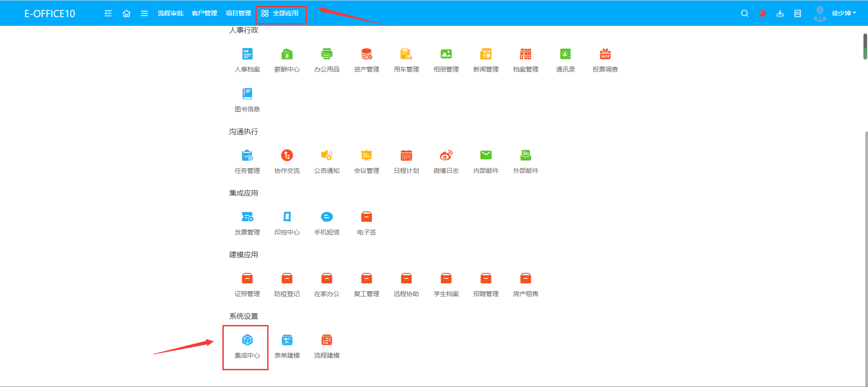The width and height of the screenshot is (868, 387).
Task: Click the vertical scrollbar on right edge
Action: 865,46
